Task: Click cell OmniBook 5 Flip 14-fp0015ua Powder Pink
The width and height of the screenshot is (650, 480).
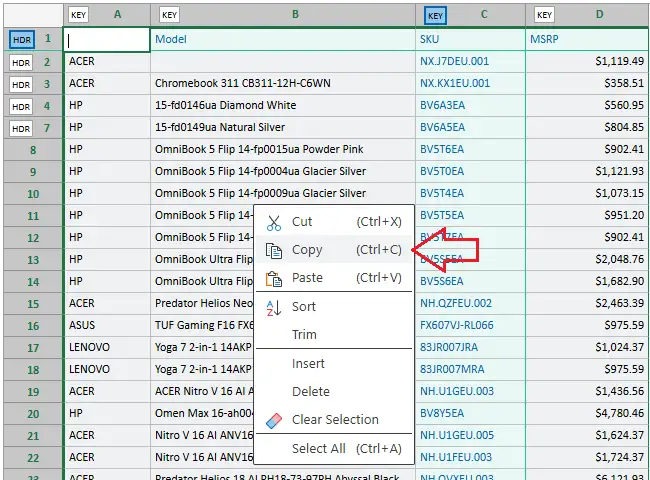Action: 283,150
